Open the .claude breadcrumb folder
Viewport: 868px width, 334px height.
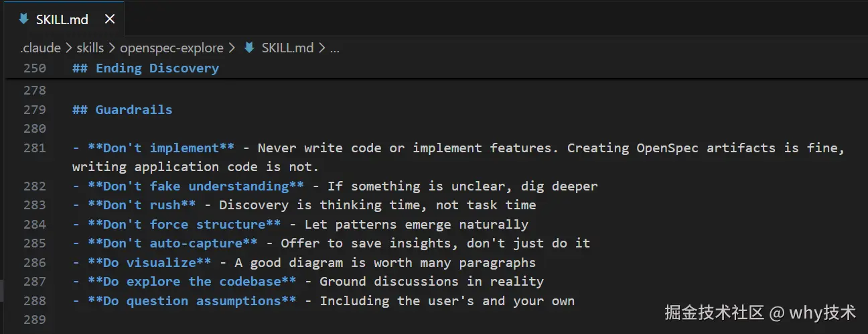click(40, 48)
